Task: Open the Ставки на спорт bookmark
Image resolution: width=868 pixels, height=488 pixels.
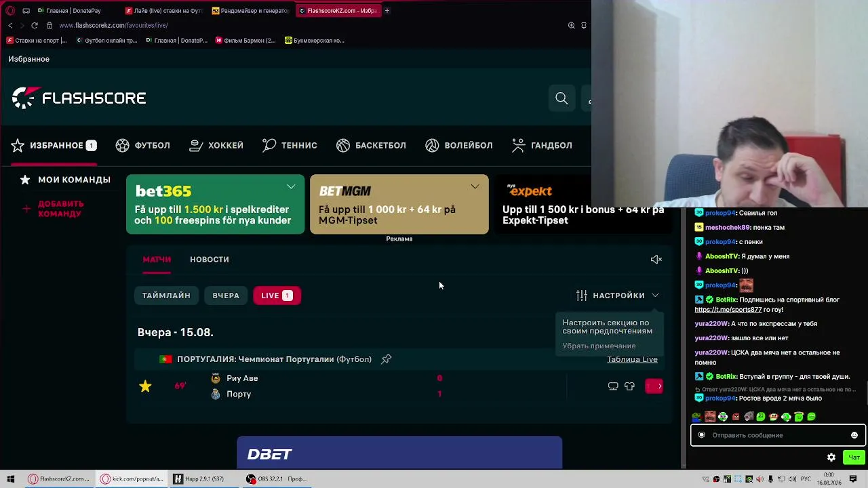Action: pos(37,41)
